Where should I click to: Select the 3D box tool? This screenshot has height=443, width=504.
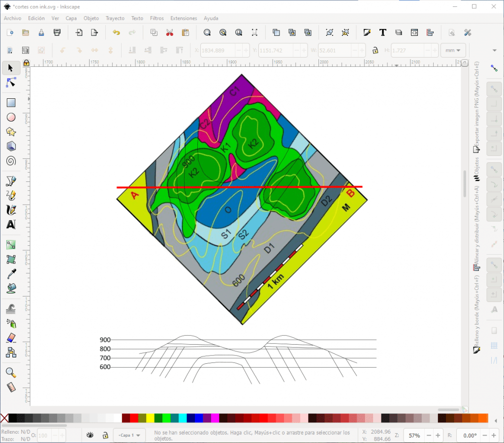[x=11, y=147]
